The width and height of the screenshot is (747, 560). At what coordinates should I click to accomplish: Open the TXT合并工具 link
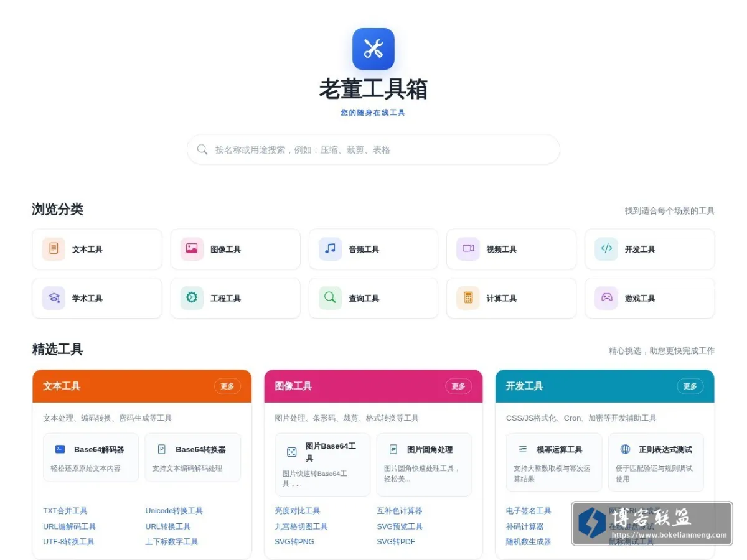(x=65, y=511)
